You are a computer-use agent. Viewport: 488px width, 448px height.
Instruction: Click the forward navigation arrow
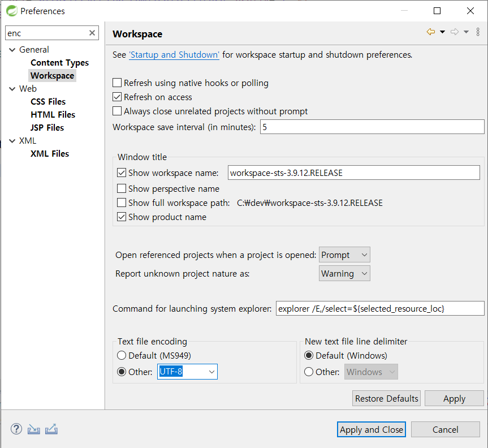pyautogui.click(x=455, y=32)
